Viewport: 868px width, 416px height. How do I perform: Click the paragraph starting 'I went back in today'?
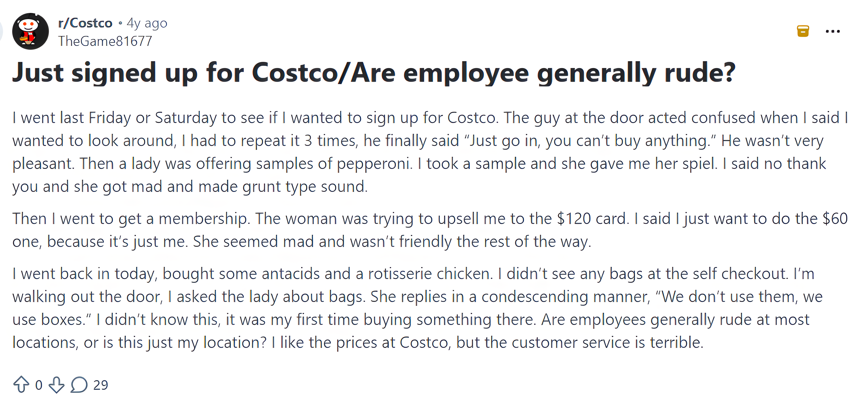pos(418,308)
